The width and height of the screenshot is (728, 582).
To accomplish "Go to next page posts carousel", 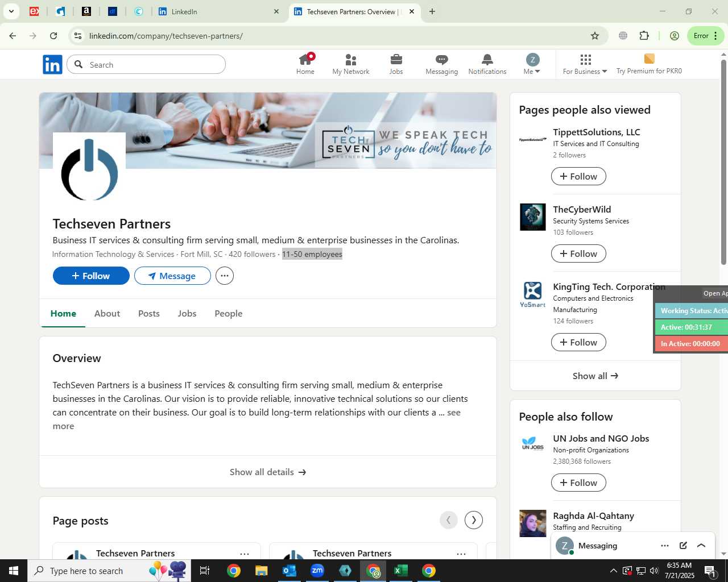I will (x=474, y=519).
